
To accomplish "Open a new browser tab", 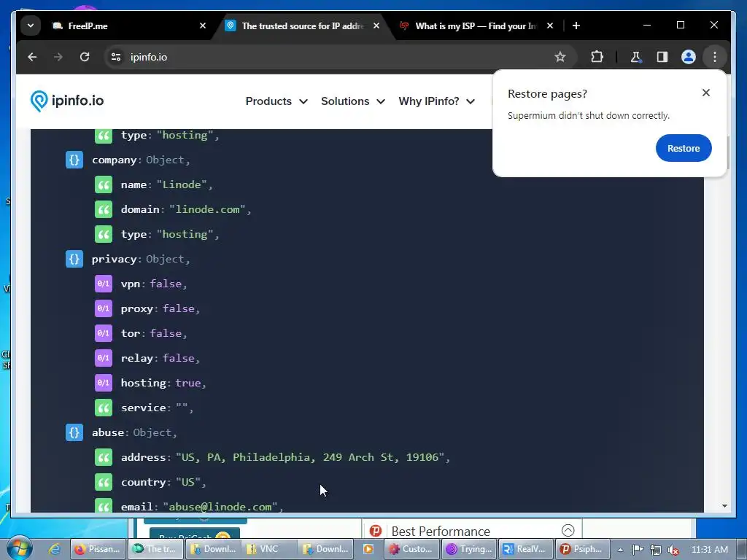I will click(576, 26).
